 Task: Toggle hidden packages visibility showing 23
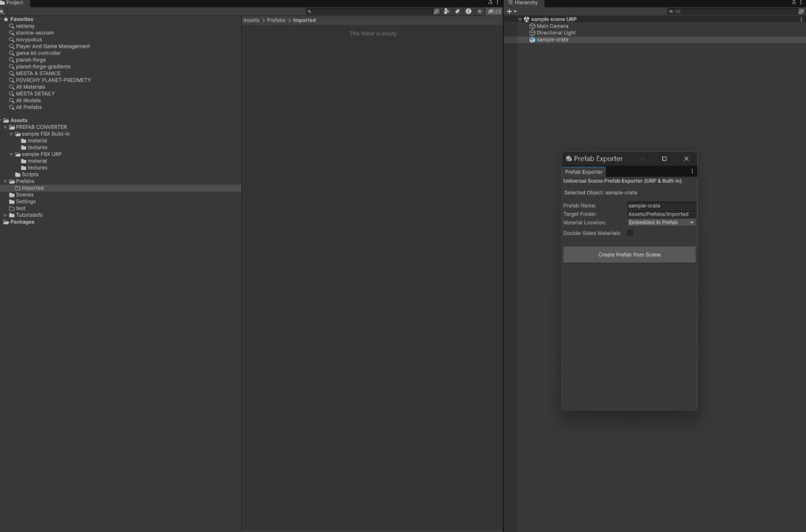(x=494, y=11)
